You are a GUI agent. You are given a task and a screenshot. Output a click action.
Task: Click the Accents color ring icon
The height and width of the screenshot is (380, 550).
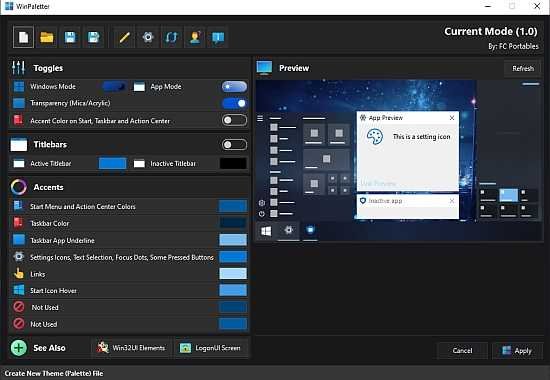tap(19, 187)
